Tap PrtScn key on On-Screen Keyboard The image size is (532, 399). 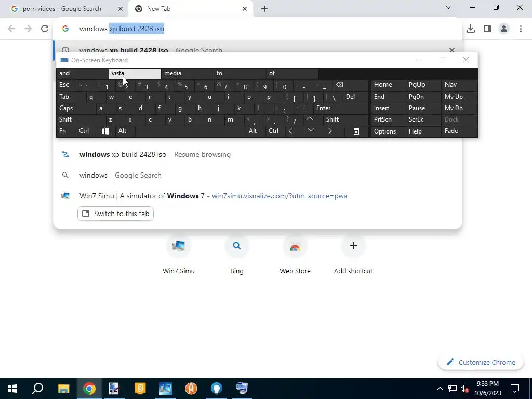click(388, 119)
